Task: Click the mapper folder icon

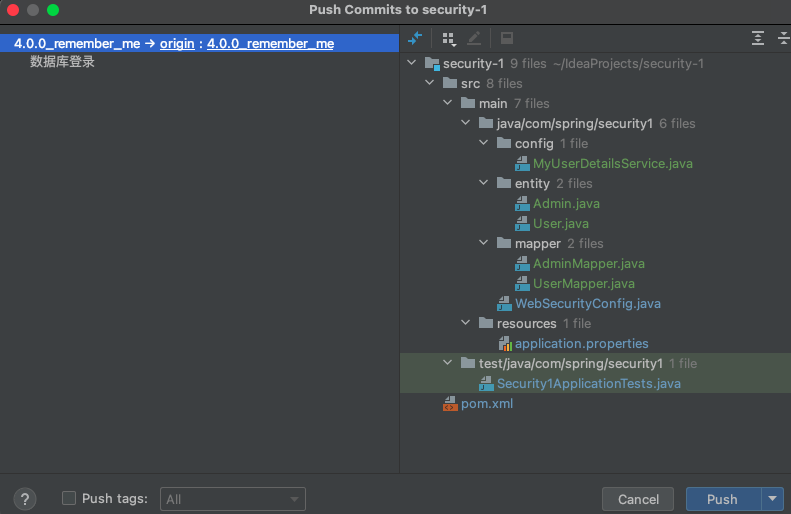Action: [504, 243]
